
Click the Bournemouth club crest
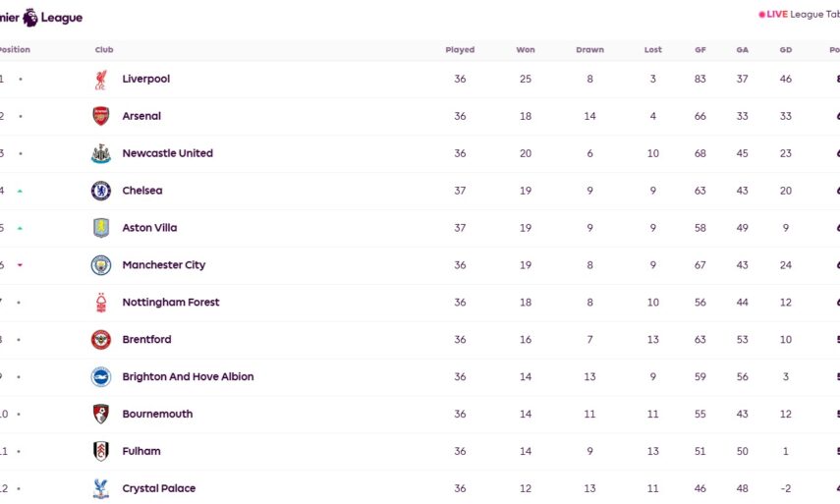(101, 415)
